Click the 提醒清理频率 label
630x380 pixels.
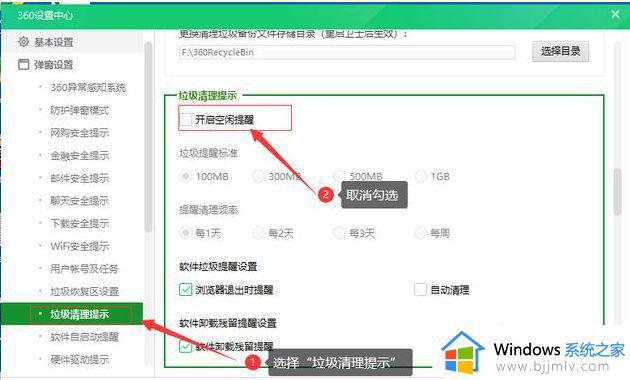click(209, 210)
